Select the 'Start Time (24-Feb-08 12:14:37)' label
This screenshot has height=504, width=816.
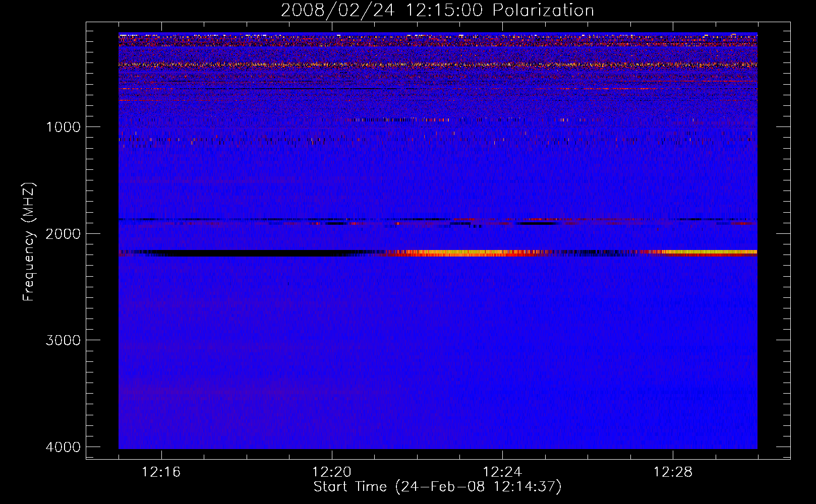(437, 487)
